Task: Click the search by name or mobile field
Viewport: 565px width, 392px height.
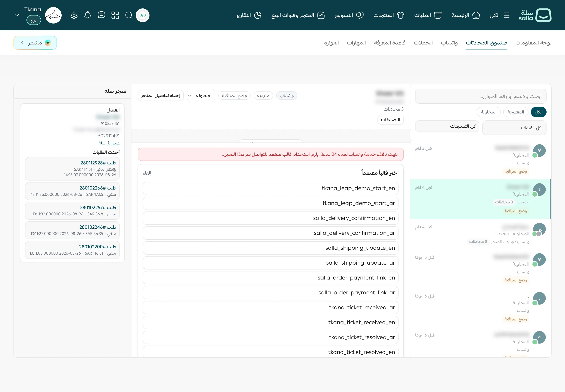Action: pyautogui.click(x=481, y=96)
